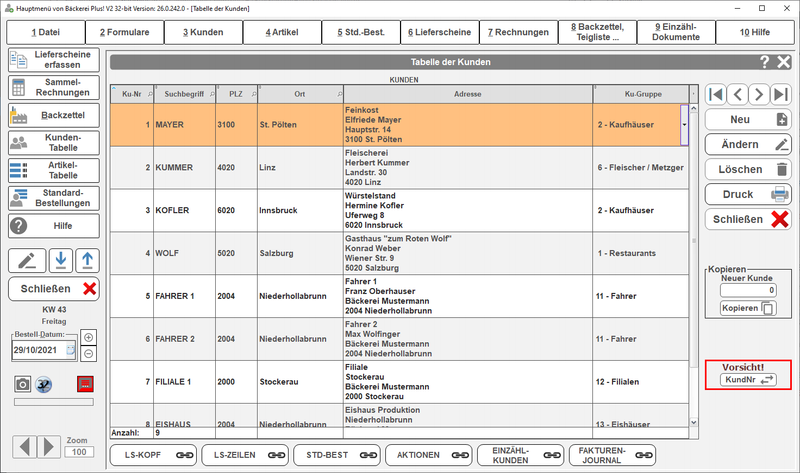Click the Ku-Gruppe column header
This screenshot has width=800, height=473.
(642, 94)
